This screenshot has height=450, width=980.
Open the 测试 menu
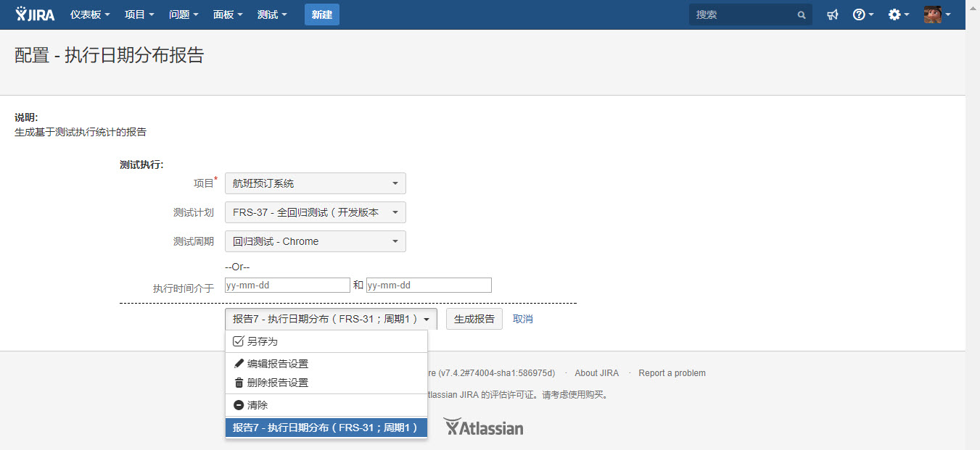pyautogui.click(x=272, y=14)
